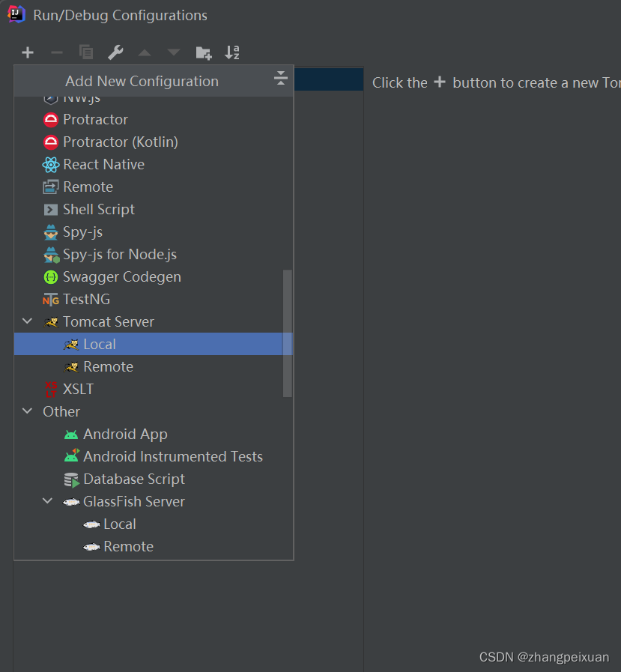Screen dimensions: 621x672
Task: Click the XSLT icon
Action: (51, 389)
